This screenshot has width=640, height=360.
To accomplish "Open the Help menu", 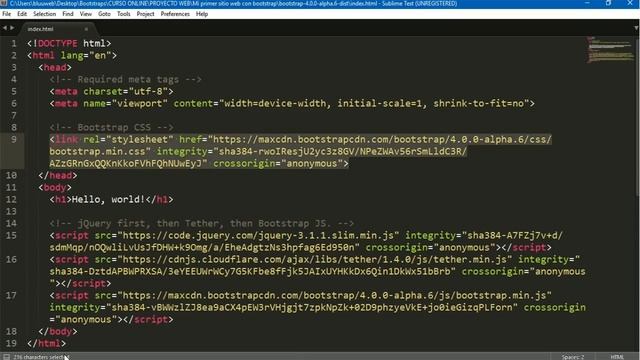I will pyautogui.click(x=202, y=14).
